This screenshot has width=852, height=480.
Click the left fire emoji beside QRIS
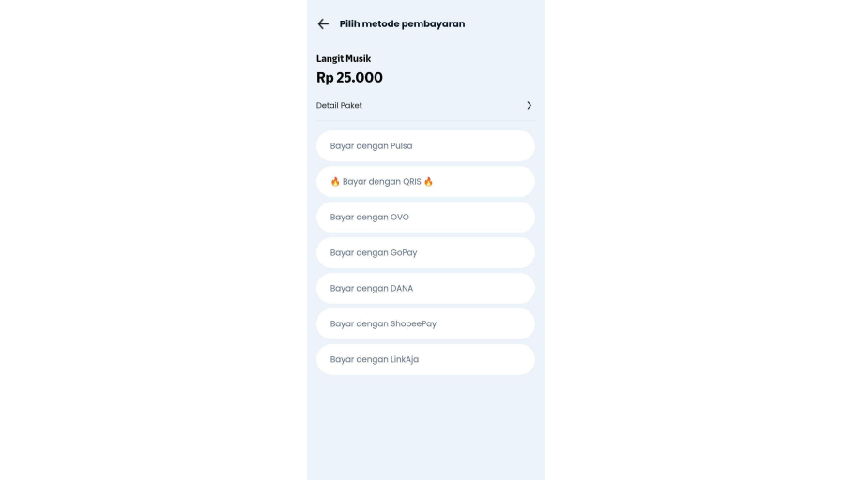pyautogui.click(x=335, y=182)
